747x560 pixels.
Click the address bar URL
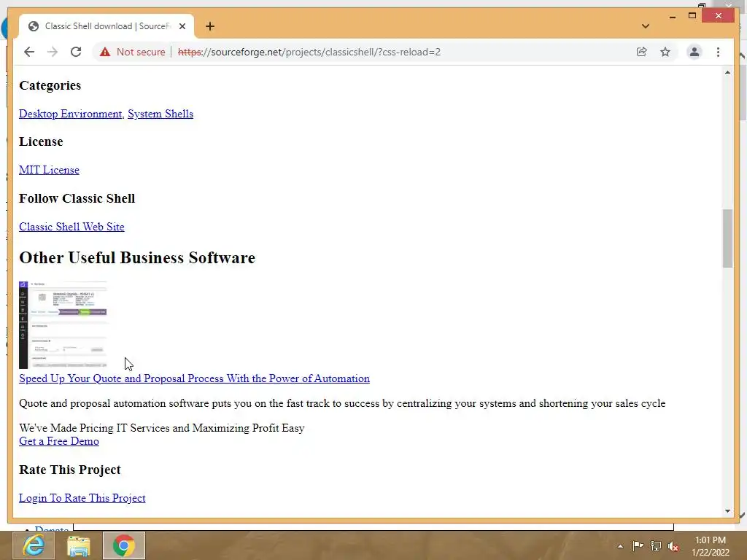(309, 52)
